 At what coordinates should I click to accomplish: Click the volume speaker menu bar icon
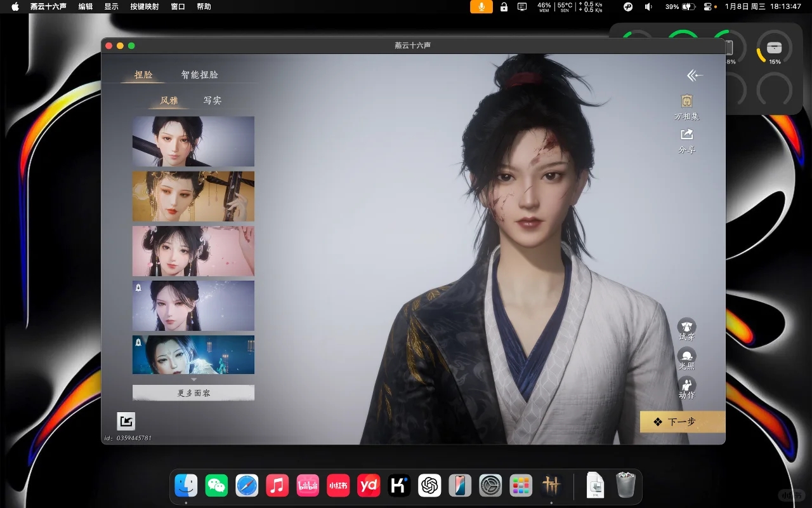(648, 6)
